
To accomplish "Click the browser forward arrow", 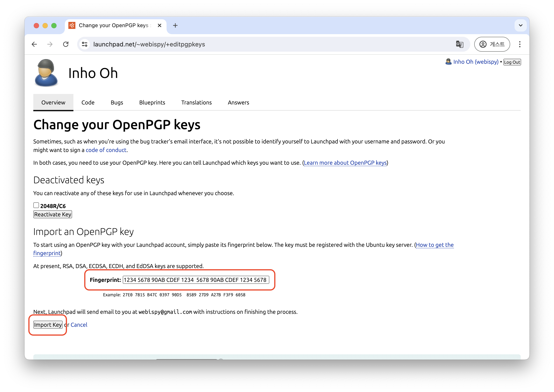I will 50,44.
